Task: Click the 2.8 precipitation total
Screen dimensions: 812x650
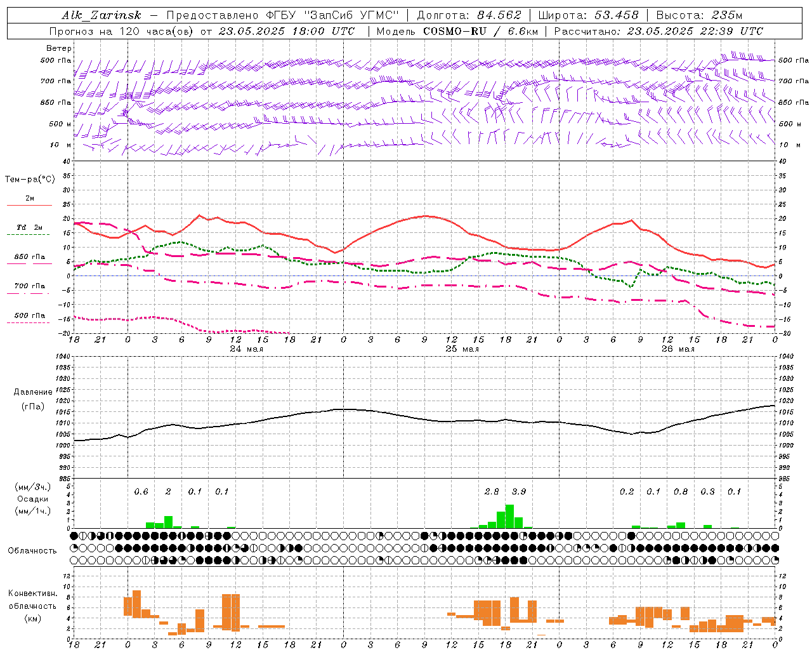Action: click(492, 492)
